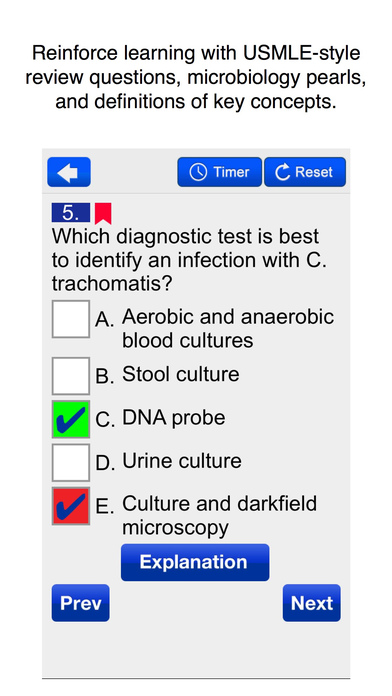Select the DNA probe answer text
Viewport: 392px width, 696px height.
click(x=174, y=418)
